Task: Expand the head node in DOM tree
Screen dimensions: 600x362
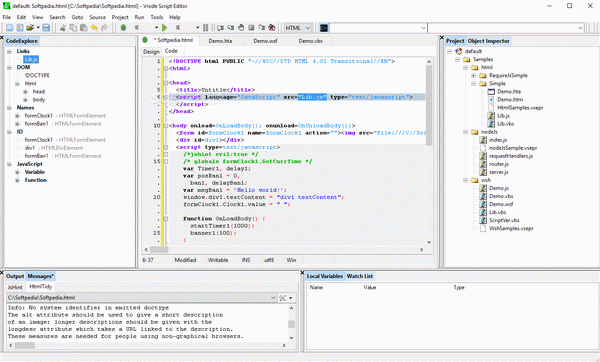Action: pyautogui.click(x=25, y=91)
